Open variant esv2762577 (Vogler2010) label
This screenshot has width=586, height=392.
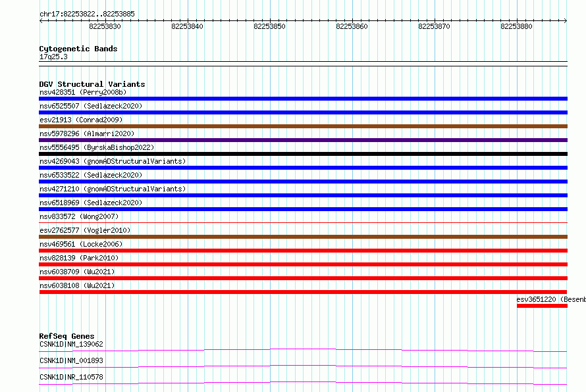[85, 230]
